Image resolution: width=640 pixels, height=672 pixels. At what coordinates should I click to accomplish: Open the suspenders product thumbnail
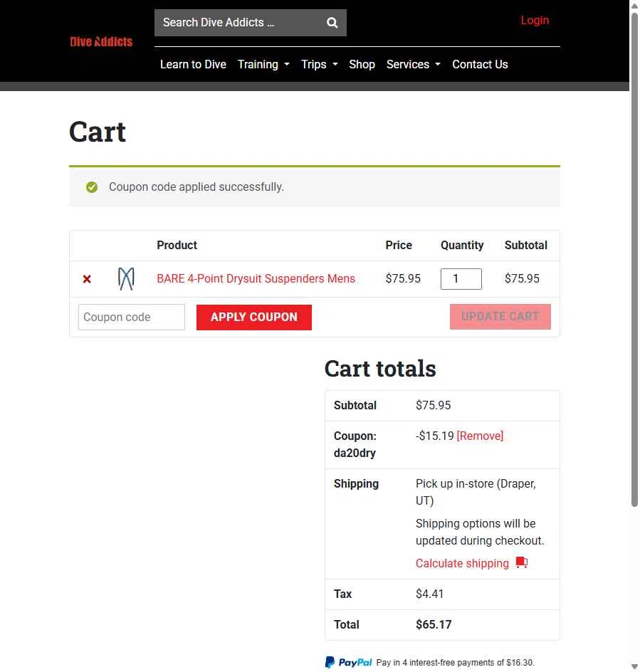point(126,279)
